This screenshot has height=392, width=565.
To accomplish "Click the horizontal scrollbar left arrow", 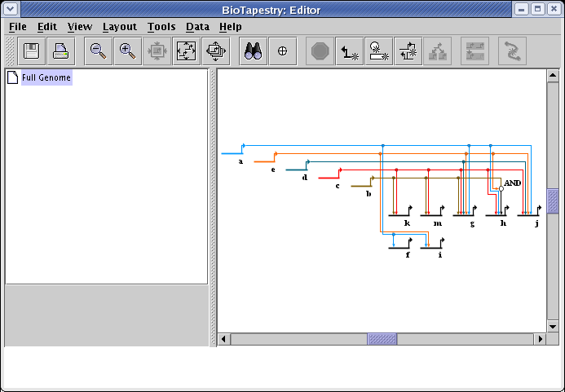I will (225, 338).
